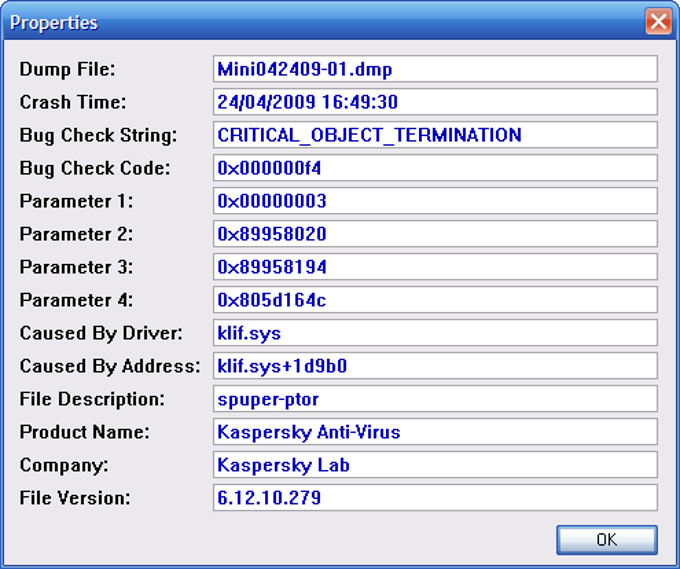Screen dimensions: 680x569
Task: Click the 'Company:' label
Action: (x=64, y=465)
